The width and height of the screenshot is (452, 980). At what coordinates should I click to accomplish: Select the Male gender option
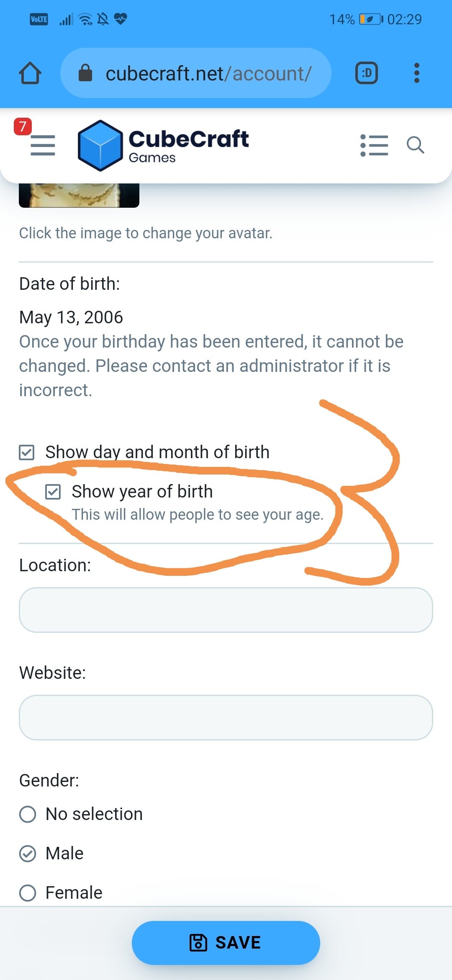click(28, 854)
